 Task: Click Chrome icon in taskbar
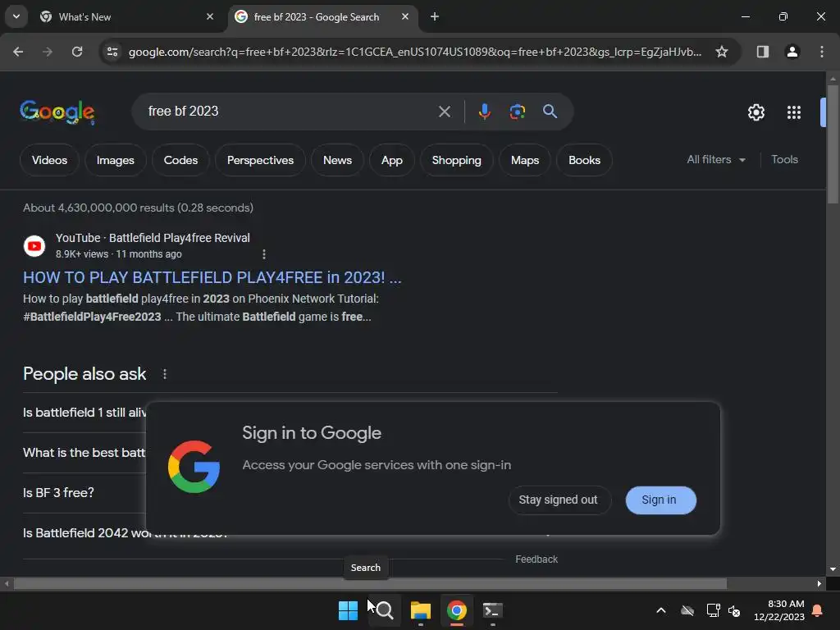(x=456, y=610)
